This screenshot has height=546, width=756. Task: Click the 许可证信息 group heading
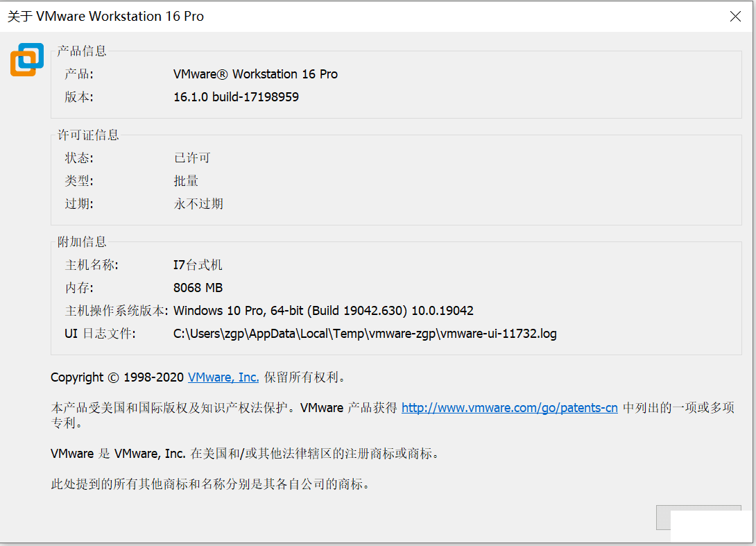(x=88, y=135)
